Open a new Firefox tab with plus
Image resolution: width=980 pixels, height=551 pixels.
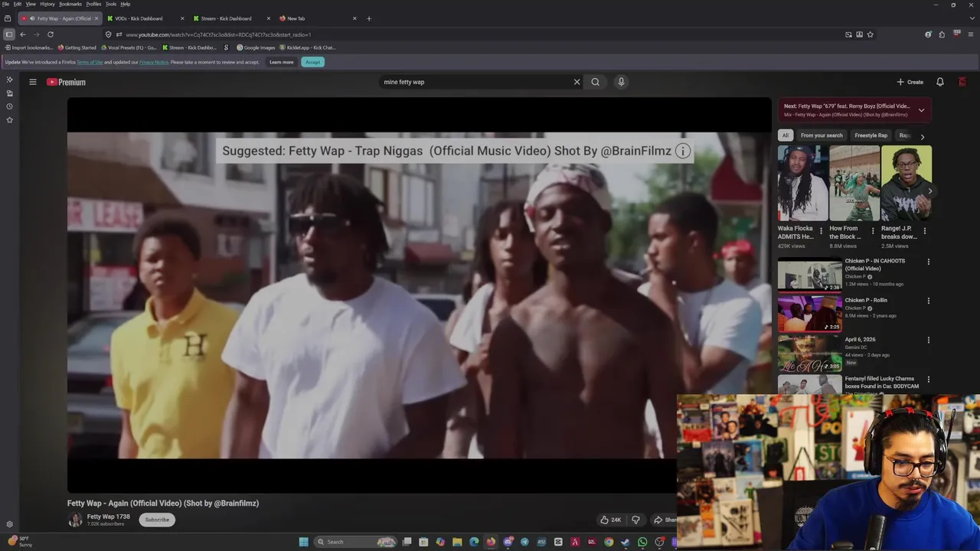(369, 18)
